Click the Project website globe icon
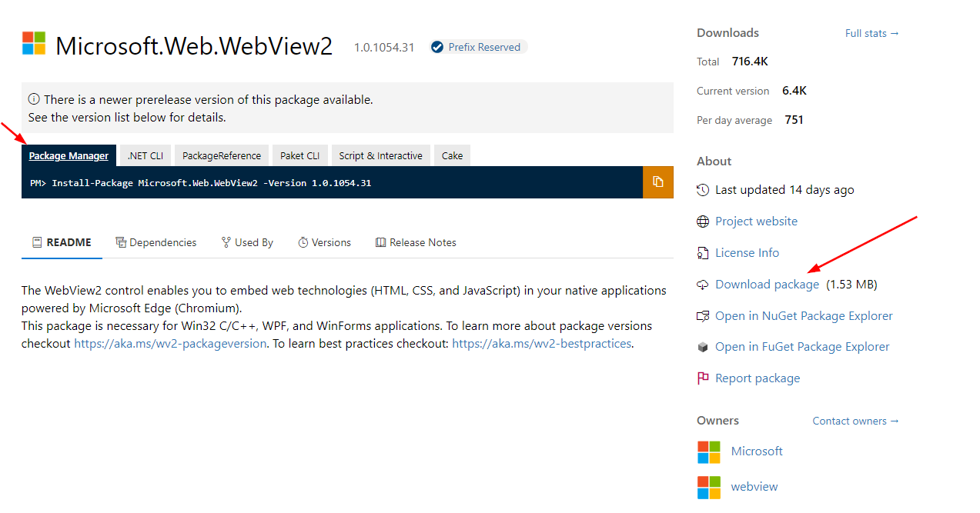Screen dimensions: 980x513 pyautogui.click(x=702, y=221)
